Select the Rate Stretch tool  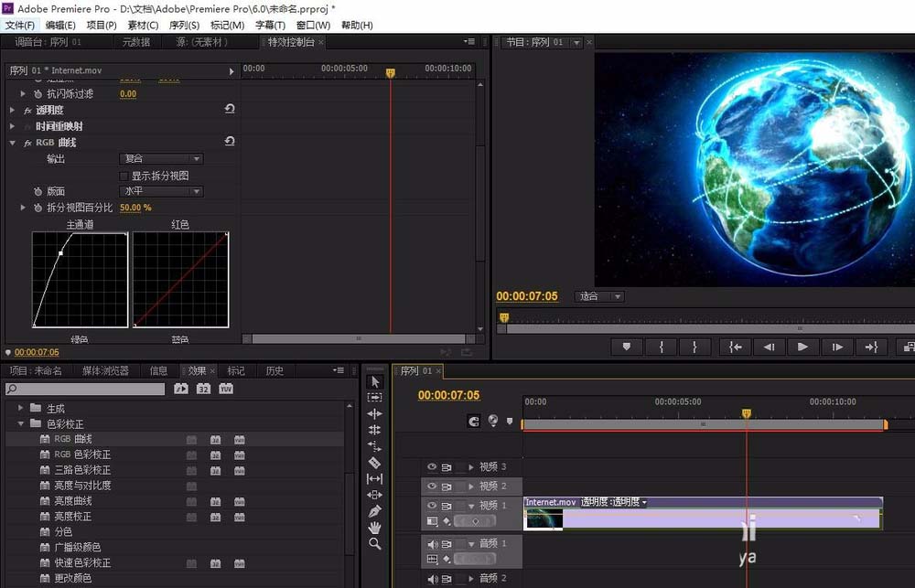pyautogui.click(x=374, y=446)
